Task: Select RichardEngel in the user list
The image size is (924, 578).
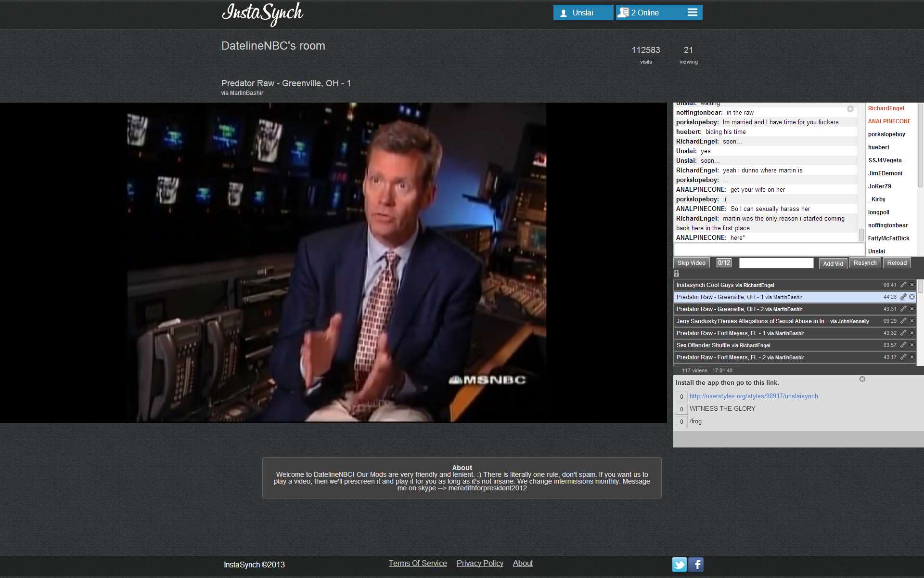Action: pyautogui.click(x=886, y=108)
